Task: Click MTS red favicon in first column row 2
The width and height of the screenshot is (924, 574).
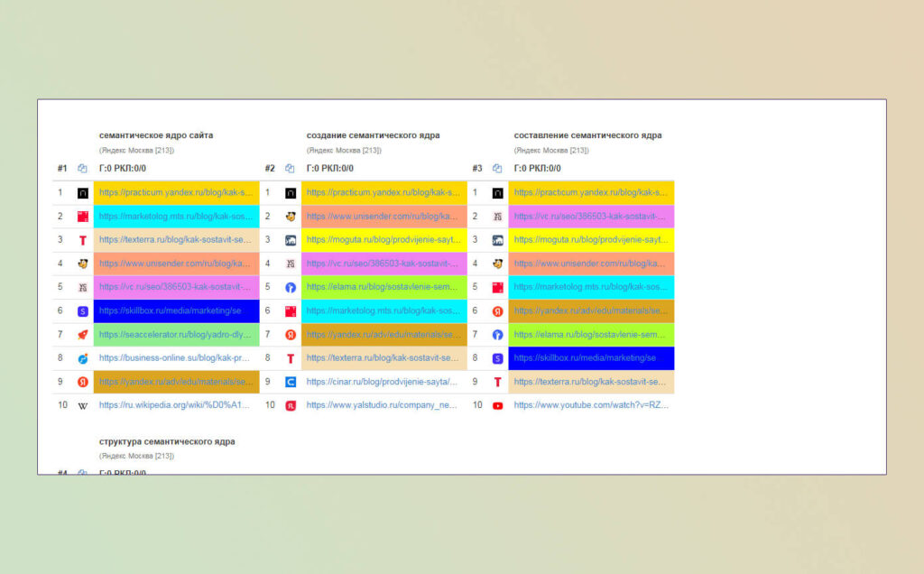Action: [83, 217]
